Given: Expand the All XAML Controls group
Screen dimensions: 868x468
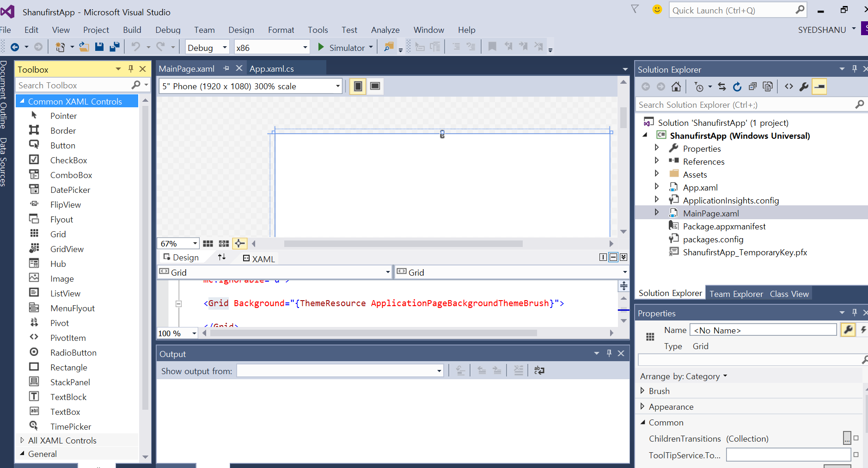Looking at the screenshot, I should [22, 440].
